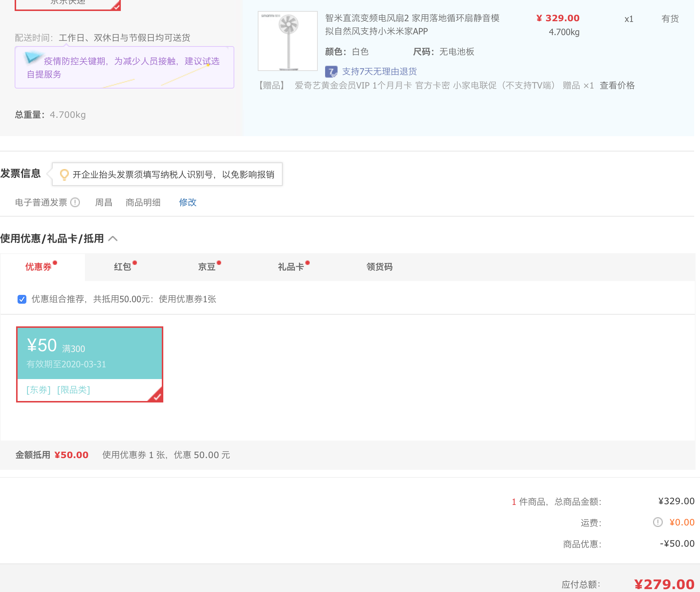Switch to the 红包 tab

(x=125, y=267)
